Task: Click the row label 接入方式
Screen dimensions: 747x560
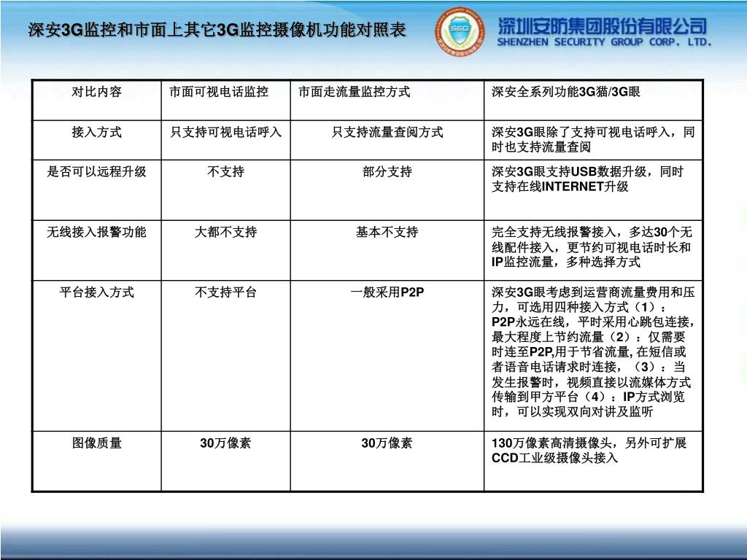Action: click(97, 132)
